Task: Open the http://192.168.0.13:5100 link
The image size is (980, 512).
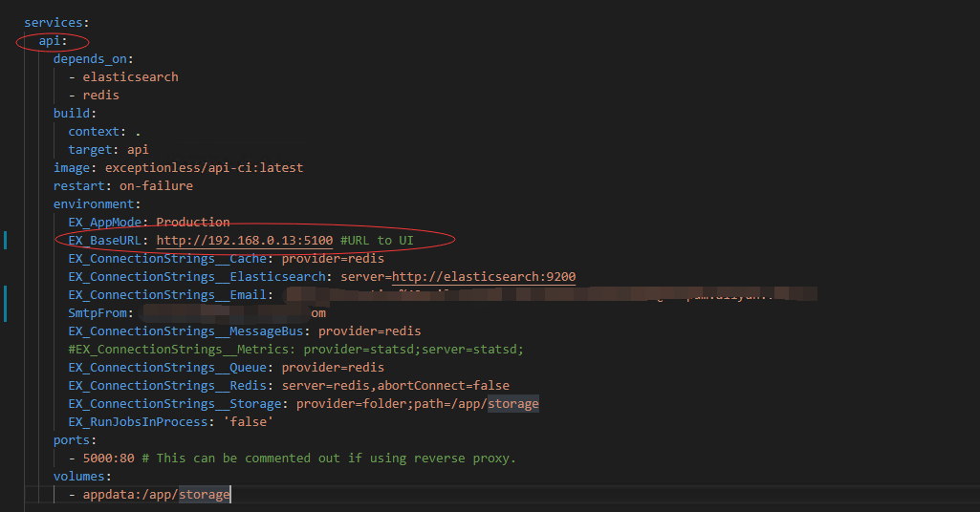Action: (245, 241)
